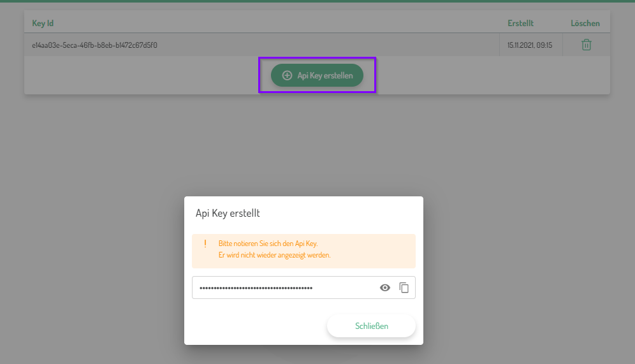Click the dimmed backdrop left of the dialog
This screenshot has width=635, height=364.
click(96, 255)
